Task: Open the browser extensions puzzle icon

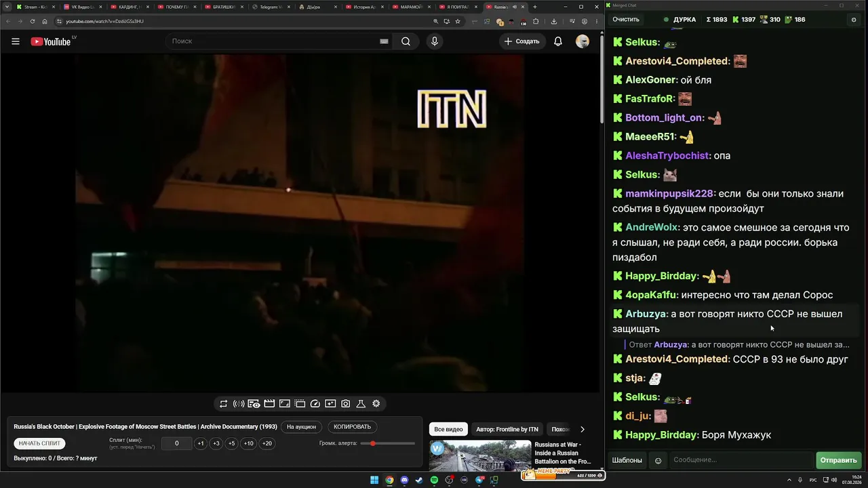Action: (x=536, y=21)
